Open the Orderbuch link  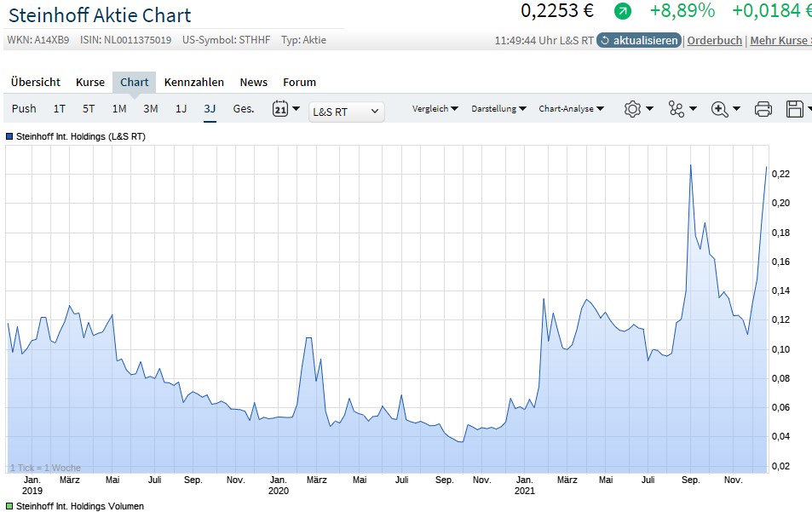pyautogui.click(x=714, y=40)
